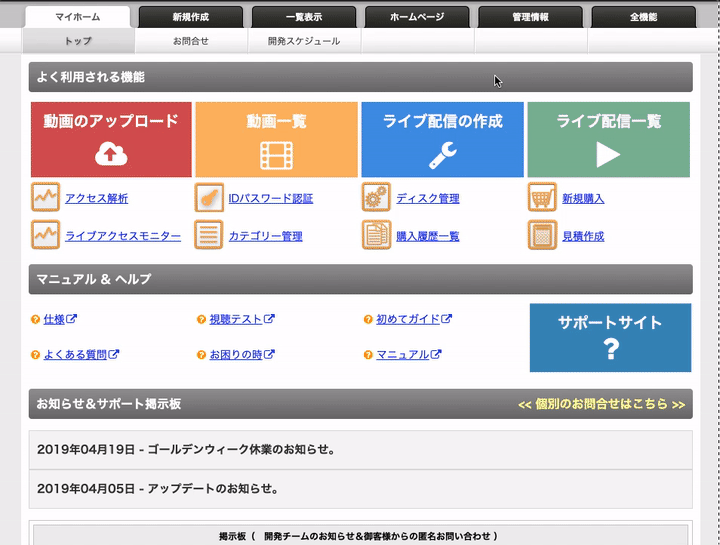Click the IDパスワード認証 key icon
Image resolution: width=720 pixels, height=545 pixels.
pyautogui.click(x=209, y=197)
